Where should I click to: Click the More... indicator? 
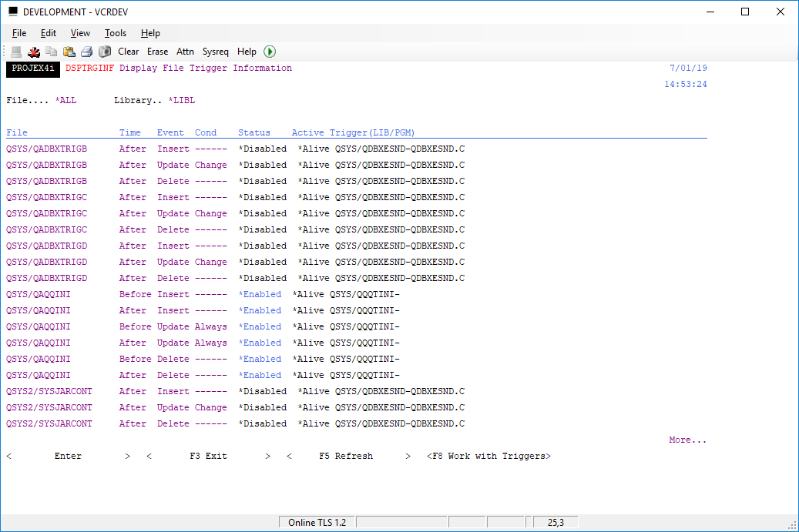point(688,440)
